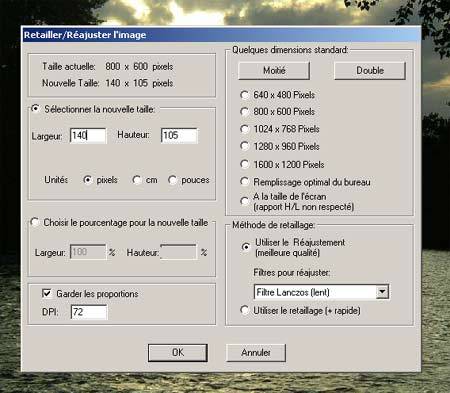Select 'Utiliser le Réajustement' radio button
The width and height of the screenshot is (450, 393).
(246, 247)
